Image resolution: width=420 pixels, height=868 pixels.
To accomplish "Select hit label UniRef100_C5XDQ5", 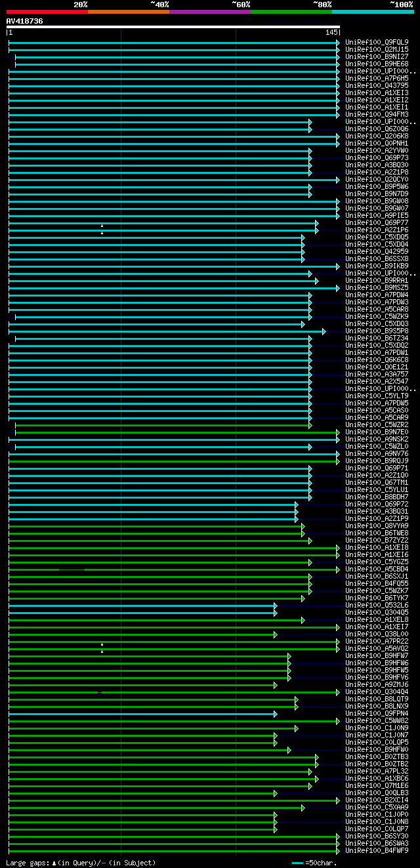I will tap(377, 237).
